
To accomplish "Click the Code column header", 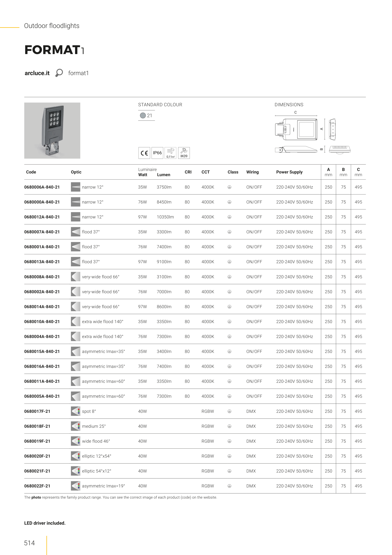I will [31, 172].
